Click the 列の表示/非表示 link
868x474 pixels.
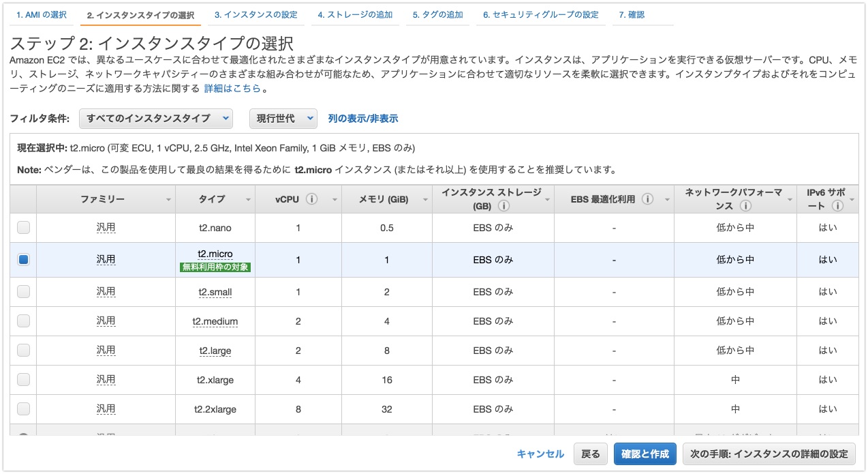tap(363, 119)
